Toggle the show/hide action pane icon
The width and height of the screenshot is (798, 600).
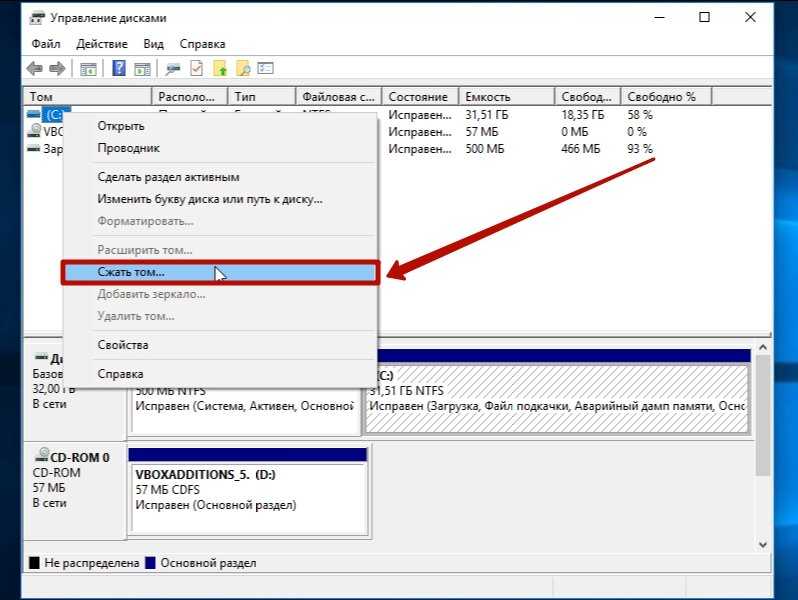(142, 69)
